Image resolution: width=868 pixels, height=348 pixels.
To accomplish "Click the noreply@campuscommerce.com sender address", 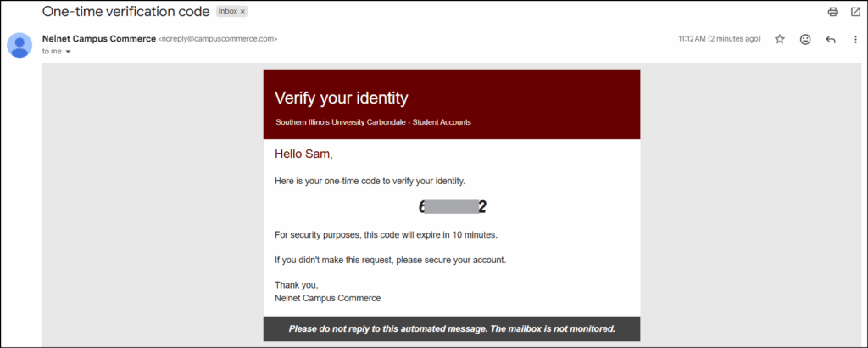I will click(x=218, y=39).
